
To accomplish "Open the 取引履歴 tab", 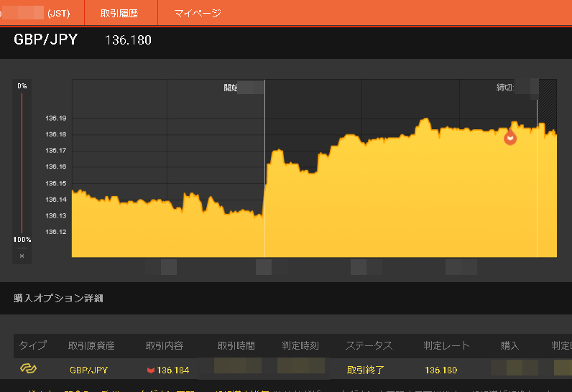I will click(x=119, y=14).
